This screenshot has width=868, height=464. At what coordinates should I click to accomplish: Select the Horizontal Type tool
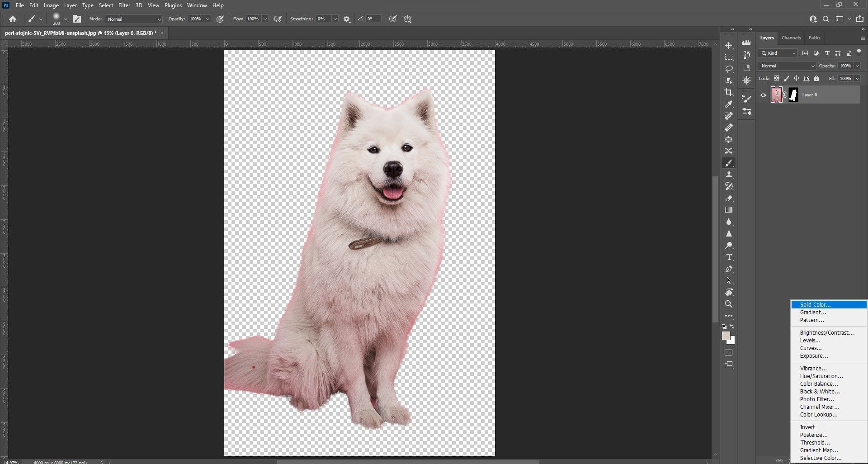click(x=729, y=257)
